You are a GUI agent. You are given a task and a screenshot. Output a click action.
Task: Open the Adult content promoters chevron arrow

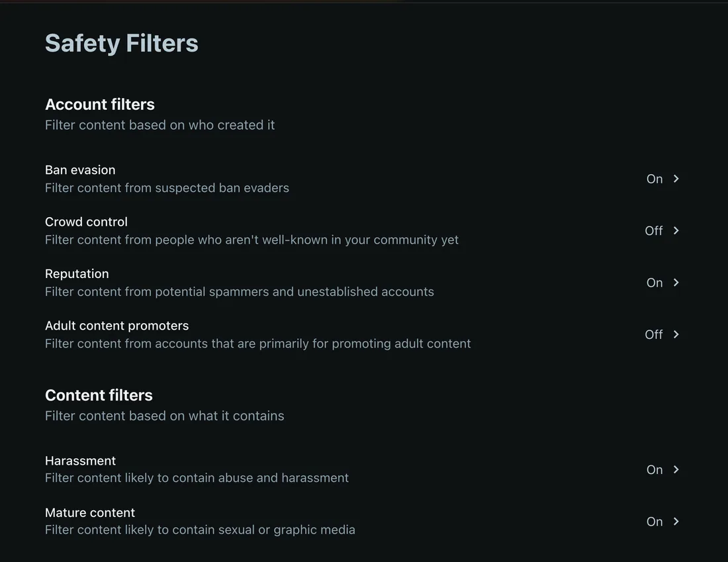pyautogui.click(x=676, y=334)
